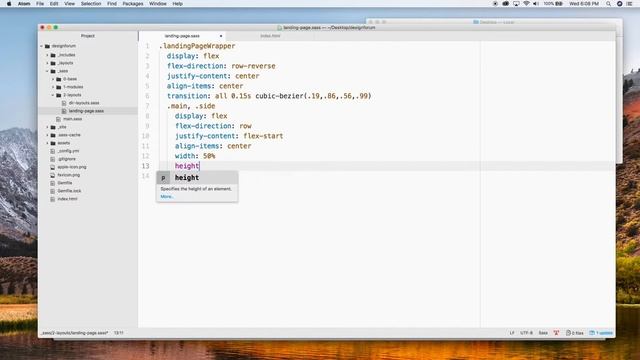Viewport: 640px width, 360px height.
Task: Open favicon.png in the tree
Action: [68, 175]
